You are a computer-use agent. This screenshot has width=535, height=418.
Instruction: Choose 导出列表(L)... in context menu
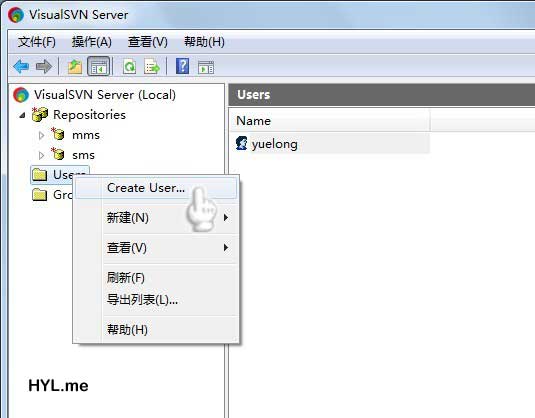pos(156,300)
